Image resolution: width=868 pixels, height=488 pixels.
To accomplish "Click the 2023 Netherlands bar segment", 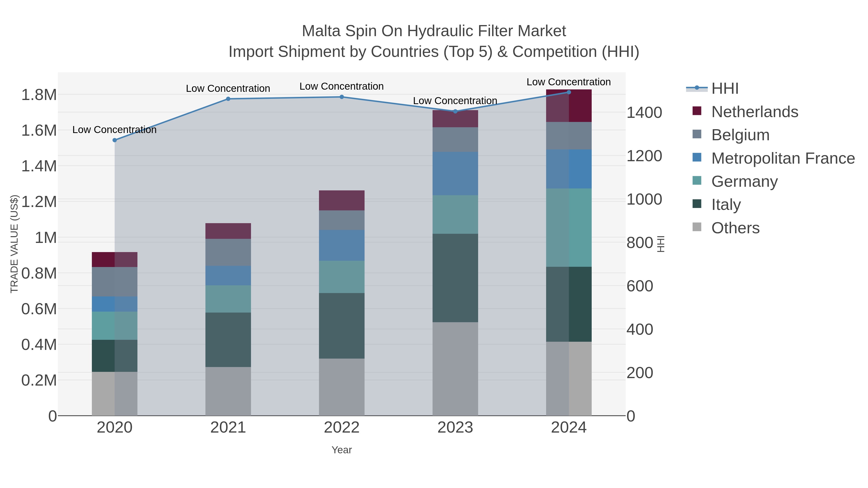I will click(x=455, y=119).
